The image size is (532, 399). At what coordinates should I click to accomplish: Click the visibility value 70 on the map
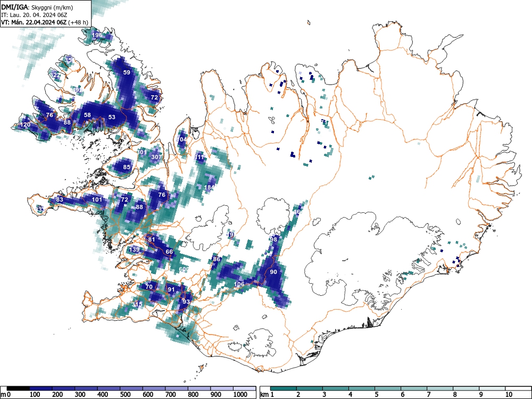(x=149, y=287)
